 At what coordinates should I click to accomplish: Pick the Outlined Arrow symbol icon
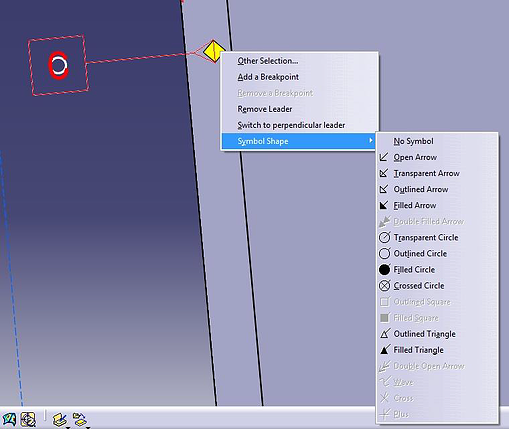click(384, 189)
